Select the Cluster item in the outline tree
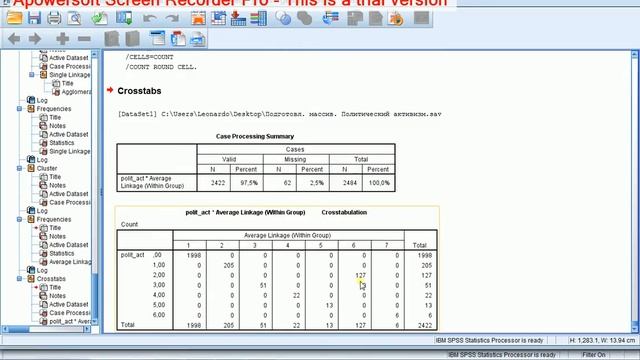 tap(47, 168)
